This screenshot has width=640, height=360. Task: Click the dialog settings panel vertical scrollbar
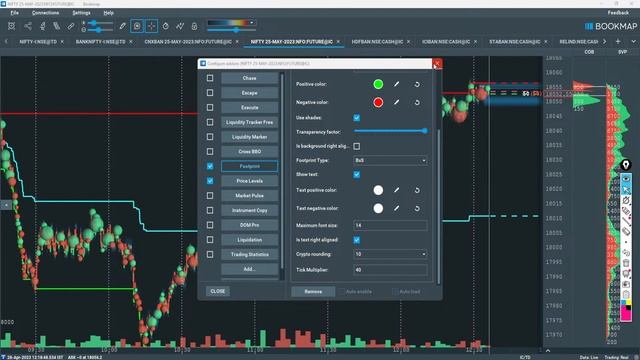[438, 206]
